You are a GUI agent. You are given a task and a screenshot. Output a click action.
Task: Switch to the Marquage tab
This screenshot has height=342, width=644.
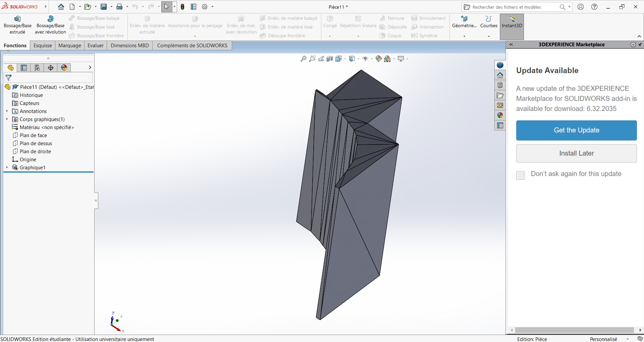pyautogui.click(x=70, y=46)
